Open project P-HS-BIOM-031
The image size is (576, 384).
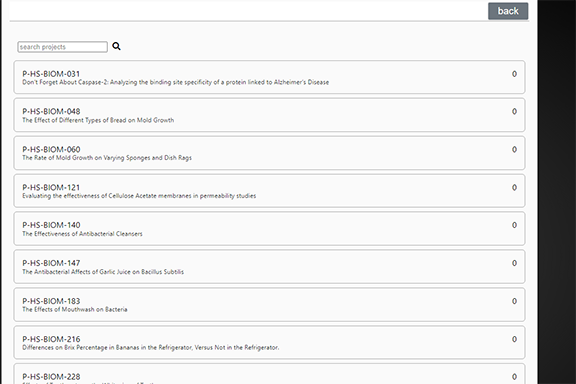pyautogui.click(x=269, y=77)
